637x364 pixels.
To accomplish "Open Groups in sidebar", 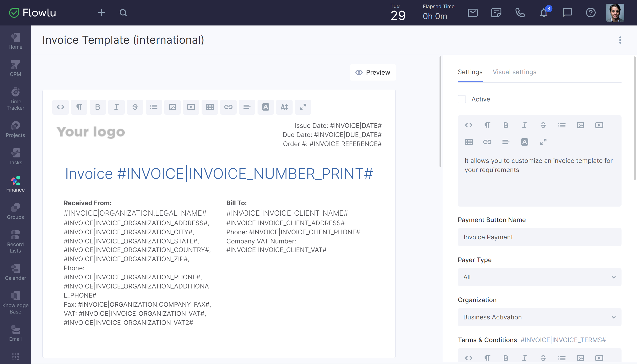I will pos(15,211).
